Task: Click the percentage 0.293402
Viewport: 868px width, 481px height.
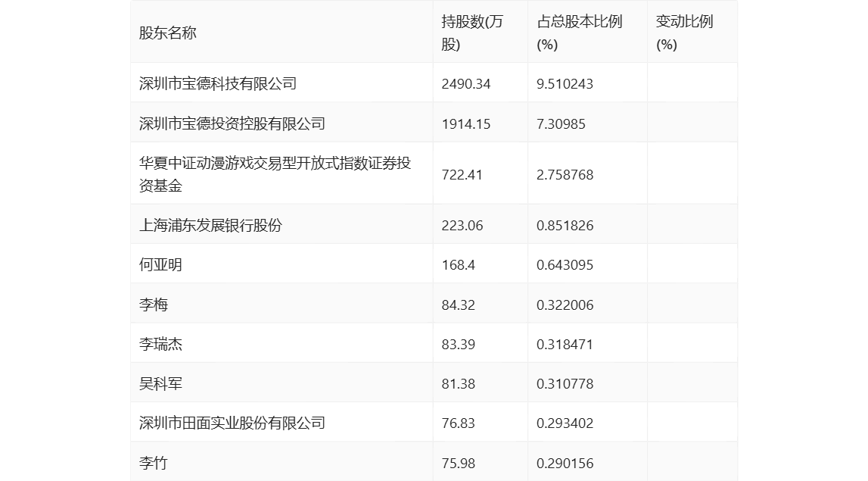Action: tap(565, 423)
